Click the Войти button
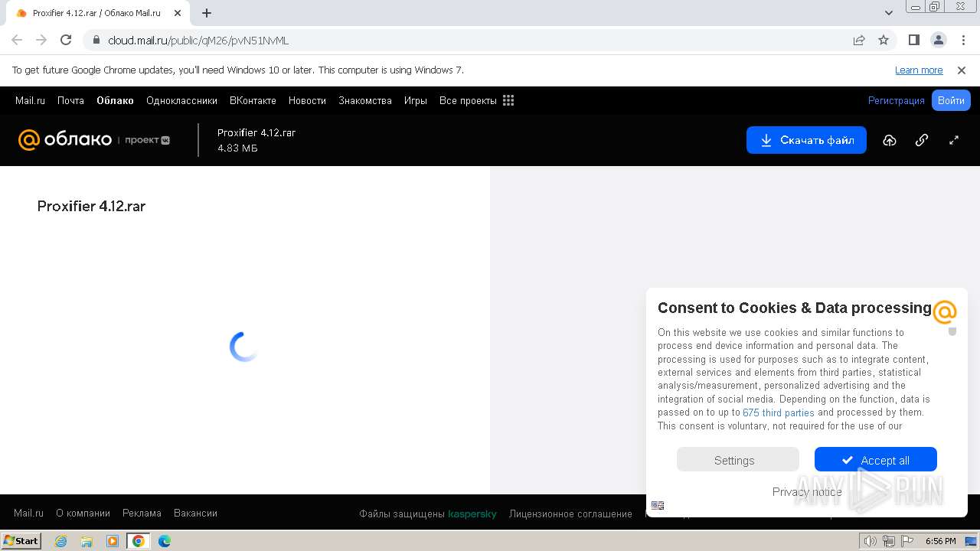This screenshot has height=551, width=980. 951,100
